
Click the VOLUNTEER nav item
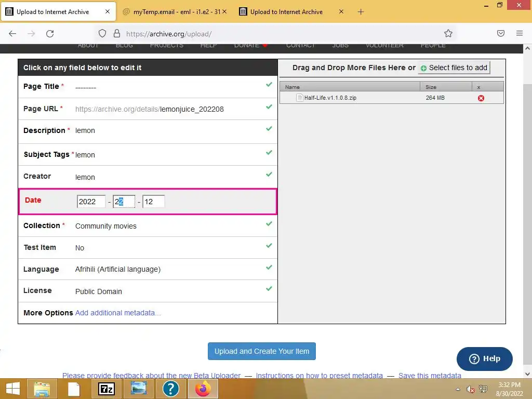pyautogui.click(x=384, y=45)
